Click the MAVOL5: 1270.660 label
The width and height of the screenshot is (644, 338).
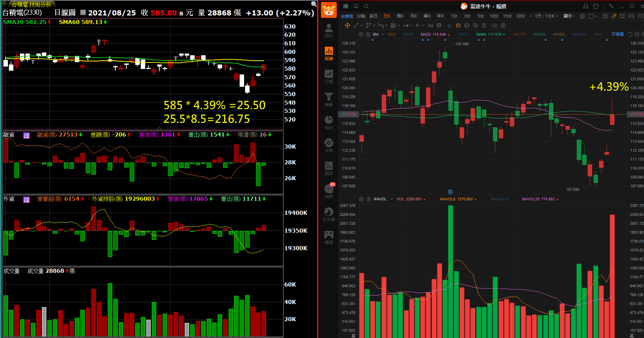pos(456,199)
